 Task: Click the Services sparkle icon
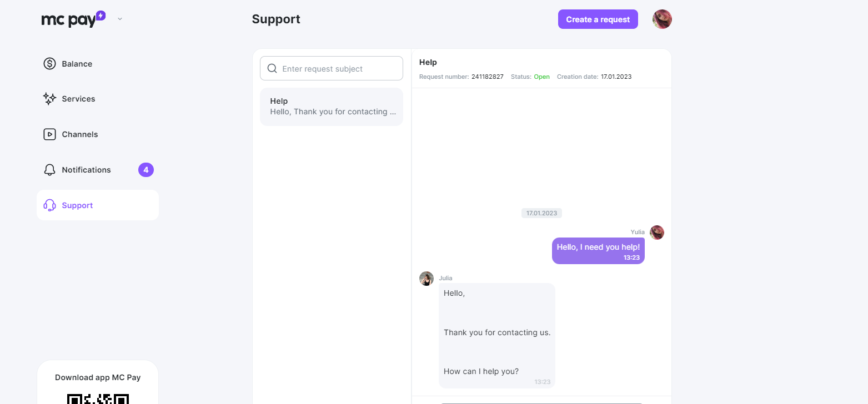(x=49, y=99)
